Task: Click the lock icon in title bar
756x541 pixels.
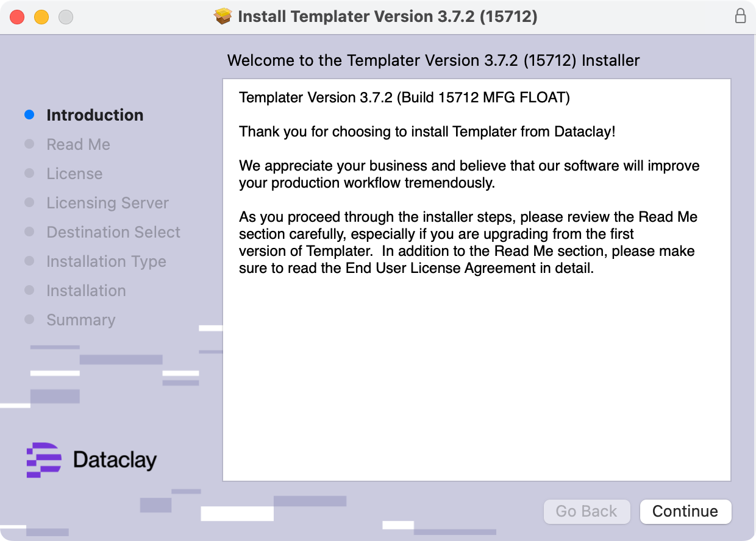Action: [740, 16]
